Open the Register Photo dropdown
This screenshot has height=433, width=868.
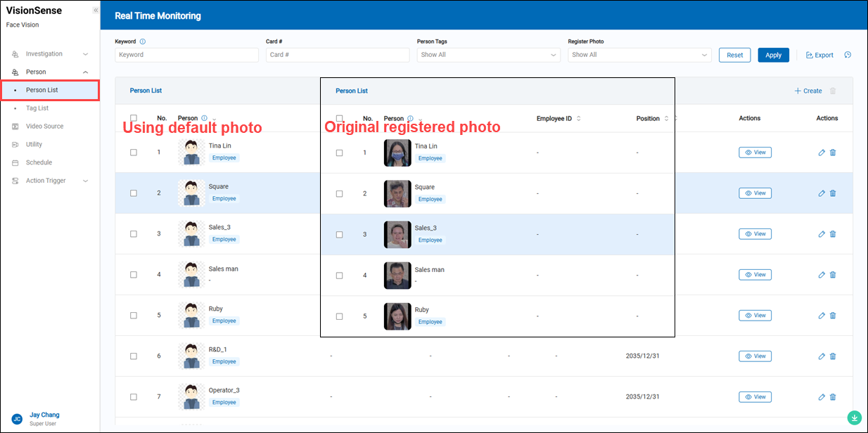pyautogui.click(x=639, y=55)
